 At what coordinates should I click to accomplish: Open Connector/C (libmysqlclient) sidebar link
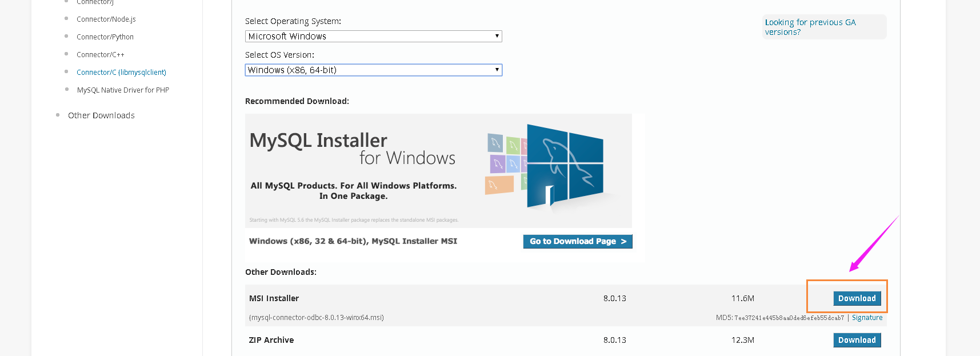[121, 73]
